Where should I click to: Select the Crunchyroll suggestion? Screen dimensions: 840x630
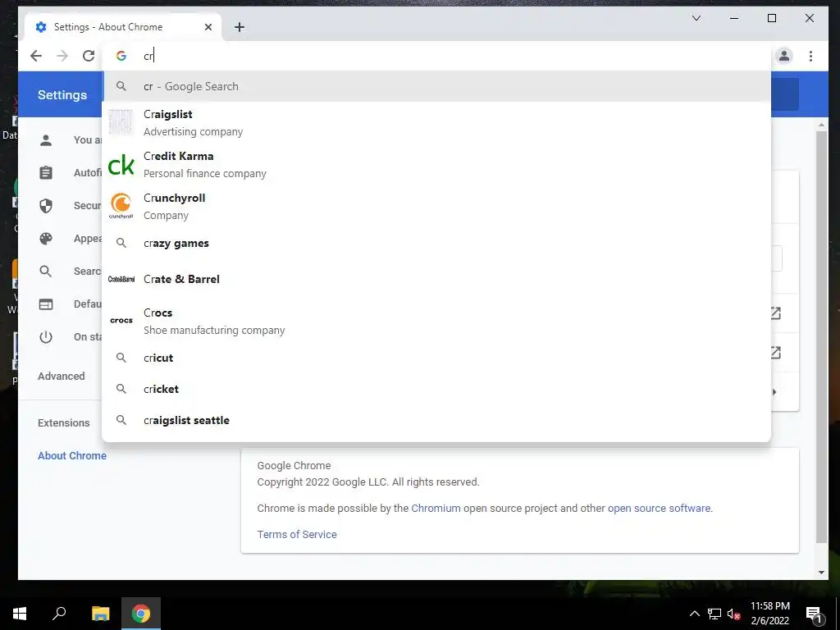[436, 206]
